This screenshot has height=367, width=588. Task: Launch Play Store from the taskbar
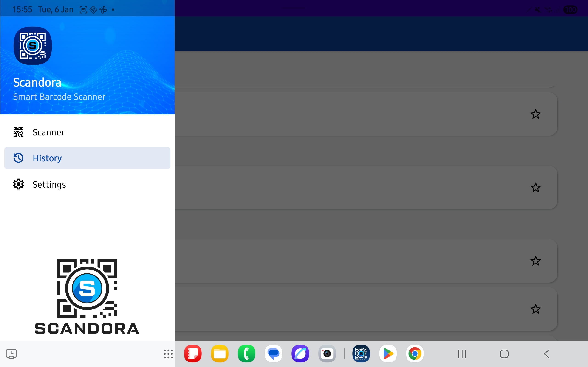click(388, 354)
